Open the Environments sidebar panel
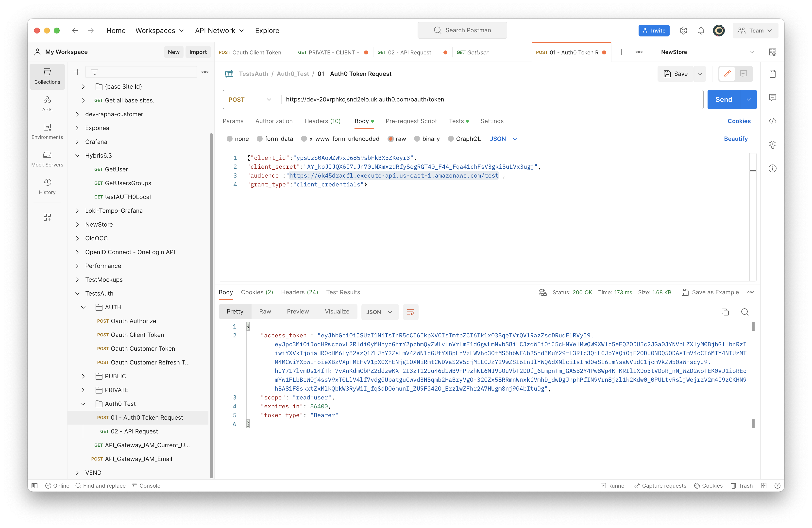 point(47,131)
